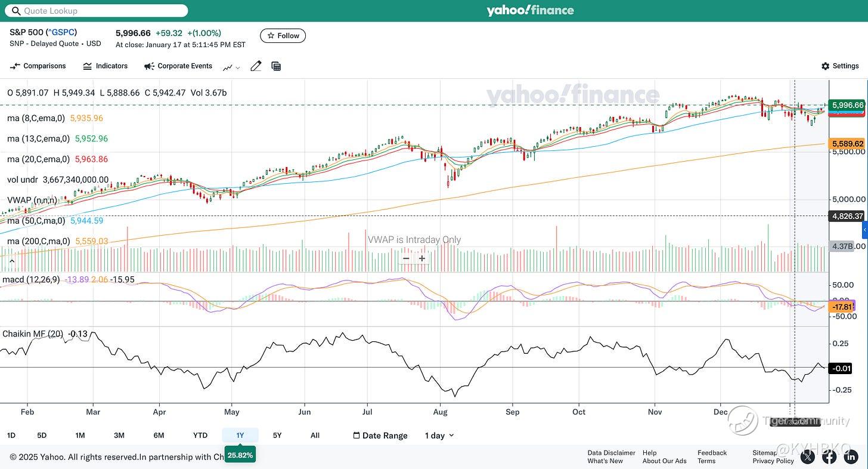Open the Facebook icon in footer
Viewport: 868px width, 469px height.
pyautogui.click(x=829, y=457)
